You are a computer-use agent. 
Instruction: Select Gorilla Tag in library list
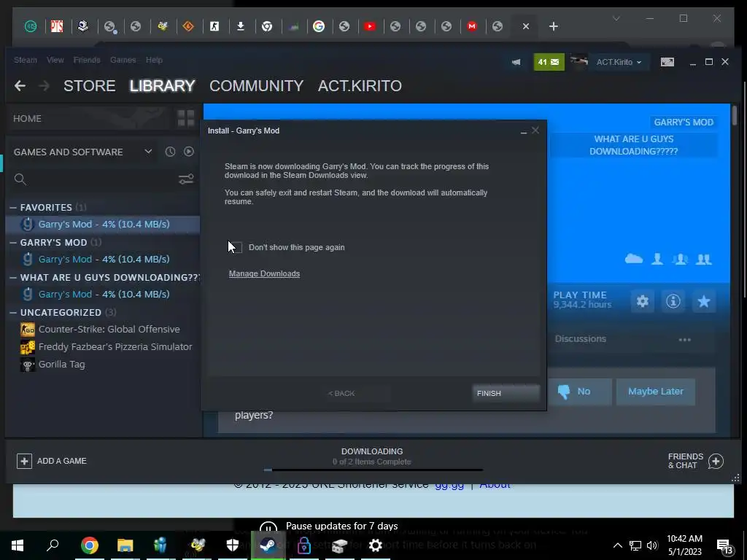(x=53, y=365)
